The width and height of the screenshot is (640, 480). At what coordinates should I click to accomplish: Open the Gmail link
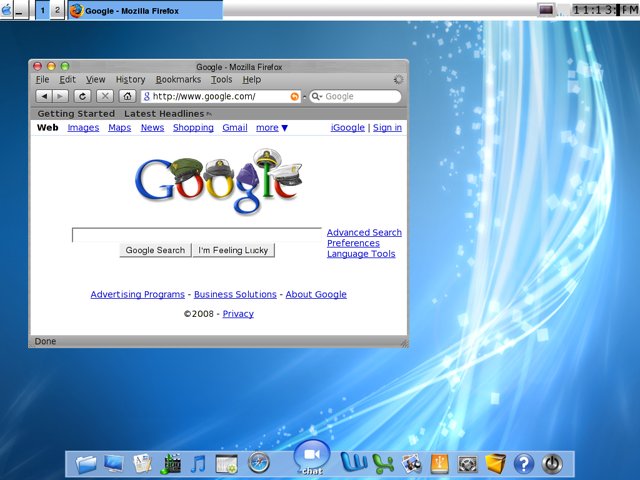[235, 128]
